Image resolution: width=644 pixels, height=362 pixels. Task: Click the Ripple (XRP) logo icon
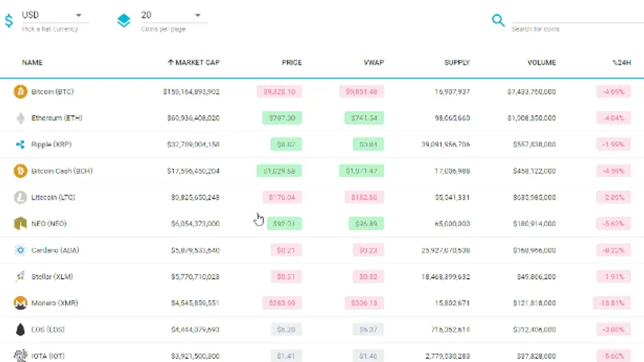pos(20,145)
